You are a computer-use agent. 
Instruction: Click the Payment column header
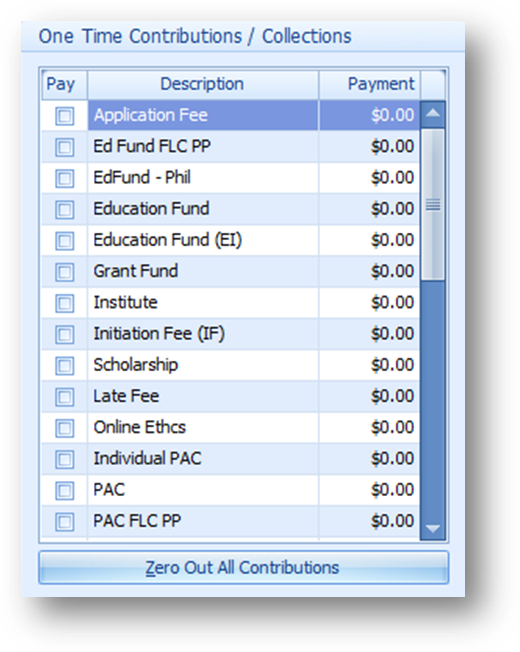[x=370, y=84]
